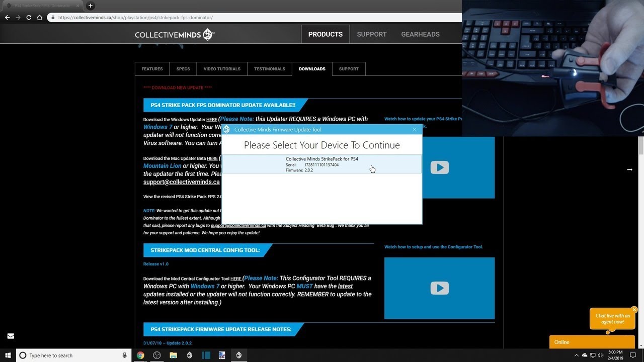Screen dimensions: 644x362
Task: Click 'Watch how to setup and use the Configurator Tool' text
Action: pyautogui.click(x=434, y=247)
